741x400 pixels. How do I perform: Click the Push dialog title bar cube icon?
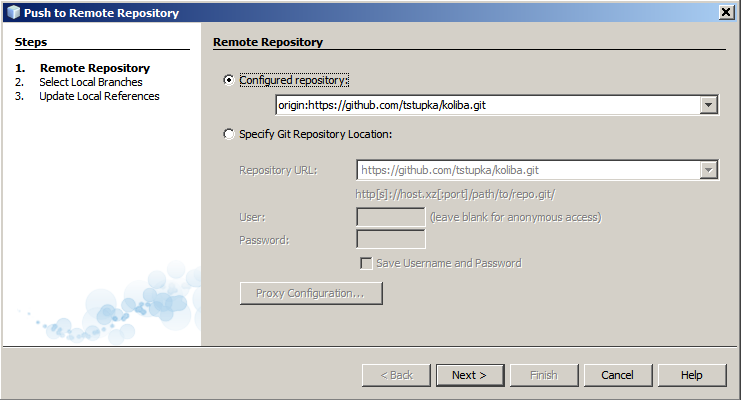[12, 12]
